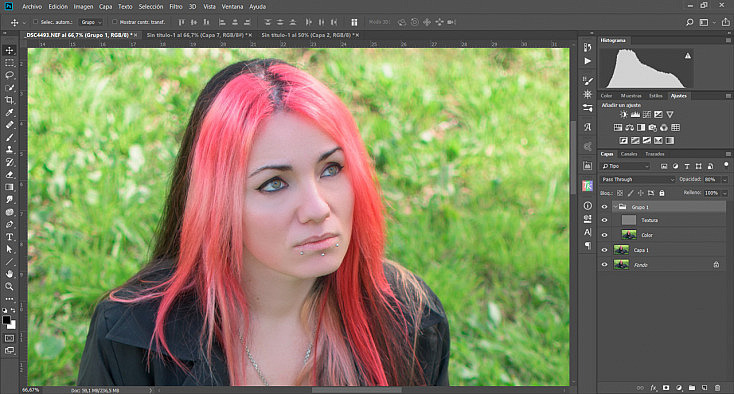
Task: Select the Crop tool
Action: (x=9, y=100)
